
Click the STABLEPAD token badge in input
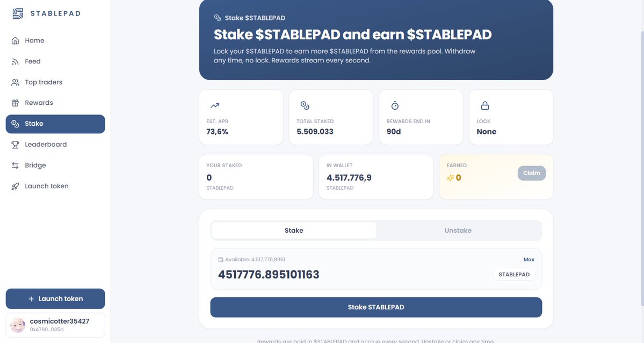[x=514, y=275]
